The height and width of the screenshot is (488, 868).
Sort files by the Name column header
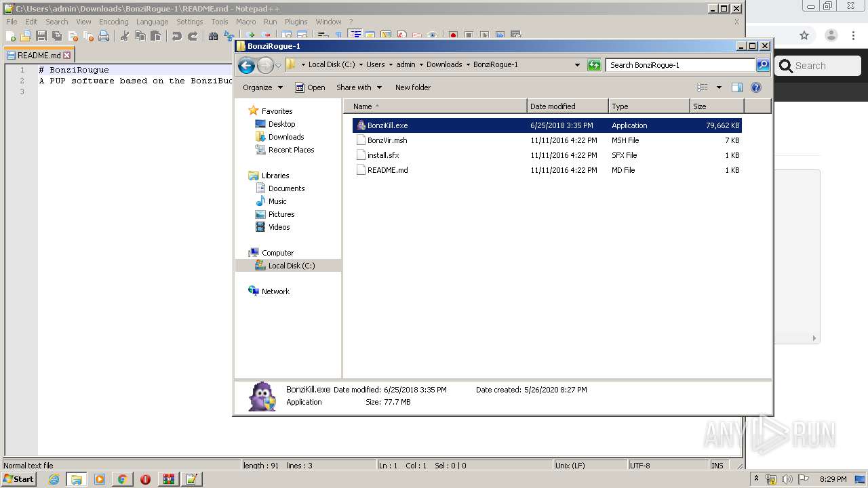[x=435, y=106]
